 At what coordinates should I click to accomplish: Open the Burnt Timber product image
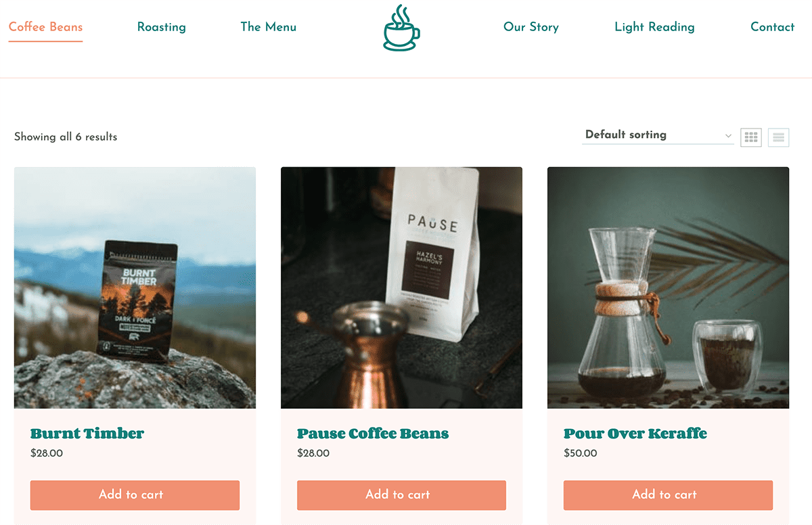point(135,288)
